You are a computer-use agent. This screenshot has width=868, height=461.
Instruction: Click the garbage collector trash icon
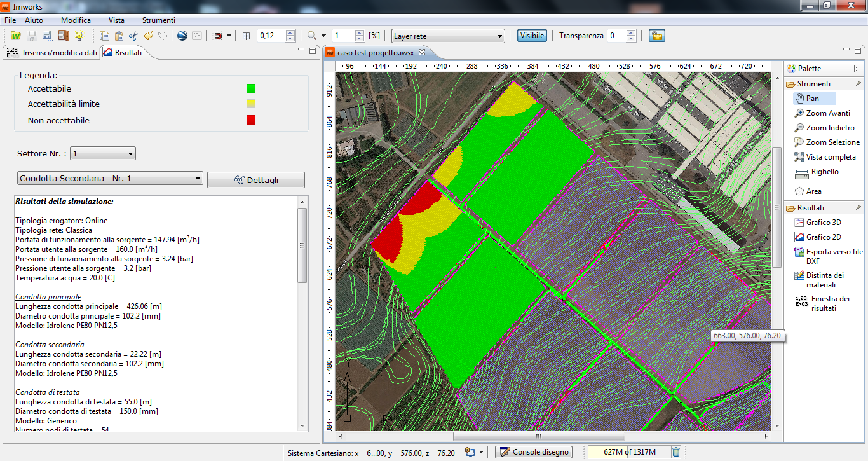pos(676,452)
